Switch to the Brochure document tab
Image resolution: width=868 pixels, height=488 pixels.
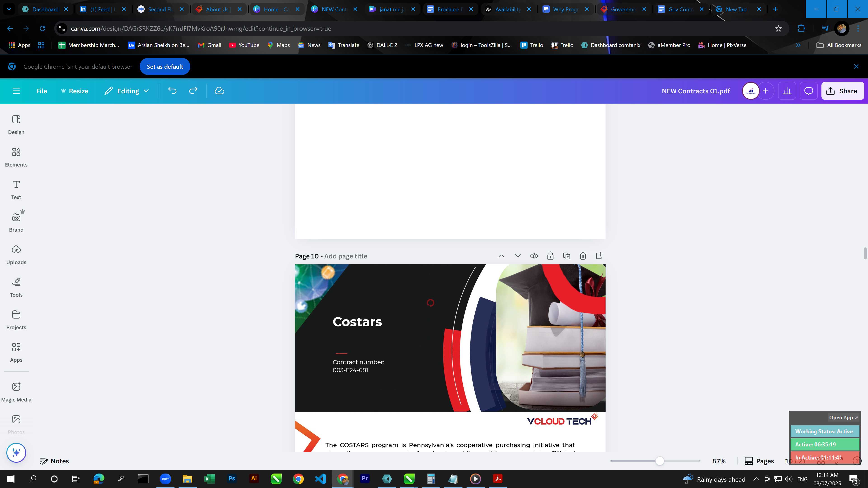450,9
